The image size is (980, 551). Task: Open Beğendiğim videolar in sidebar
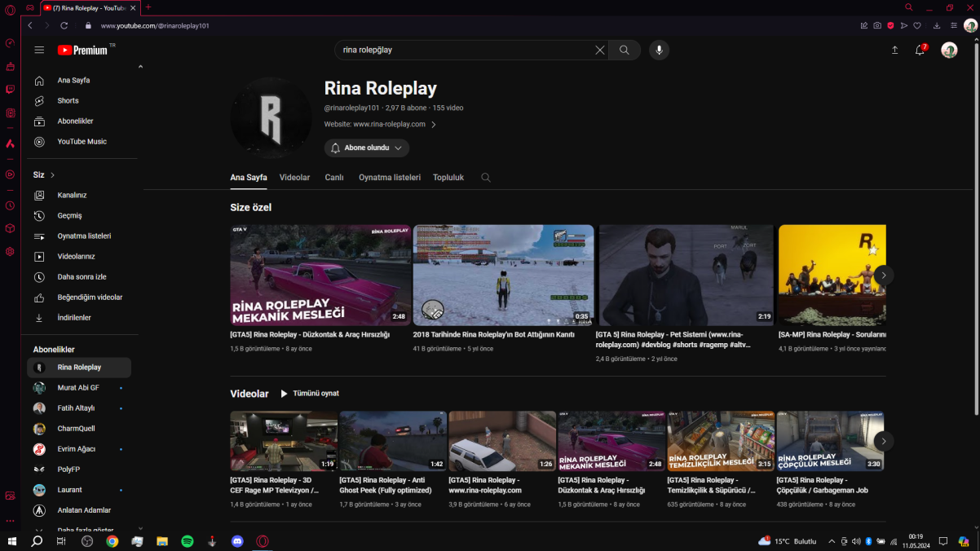[80, 298]
